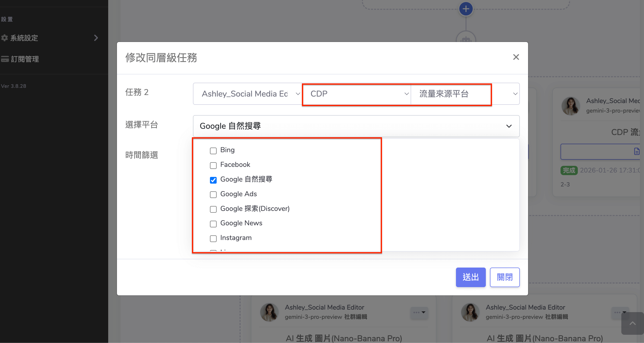Click the robot node icon
This screenshot has width=644, height=343.
pyautogui.click(x=466, y=39)
